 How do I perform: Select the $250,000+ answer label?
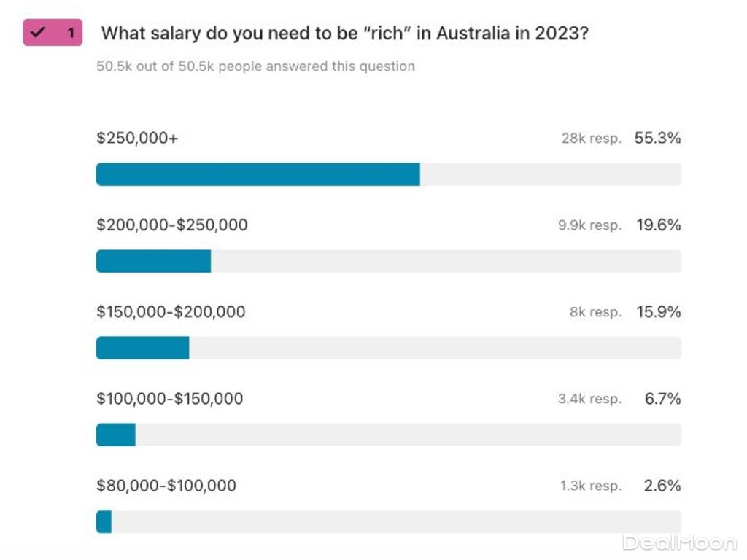click(137, 138)
